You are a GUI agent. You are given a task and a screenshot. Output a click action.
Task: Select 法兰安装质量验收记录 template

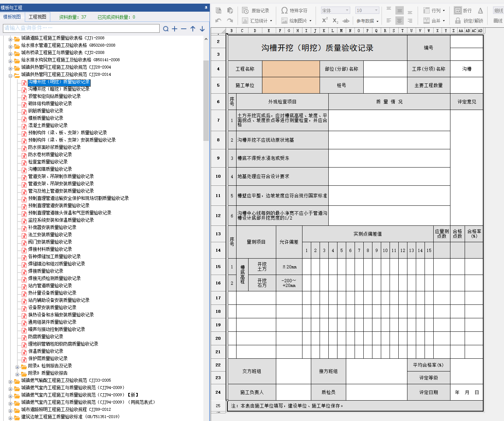point(50,235)
